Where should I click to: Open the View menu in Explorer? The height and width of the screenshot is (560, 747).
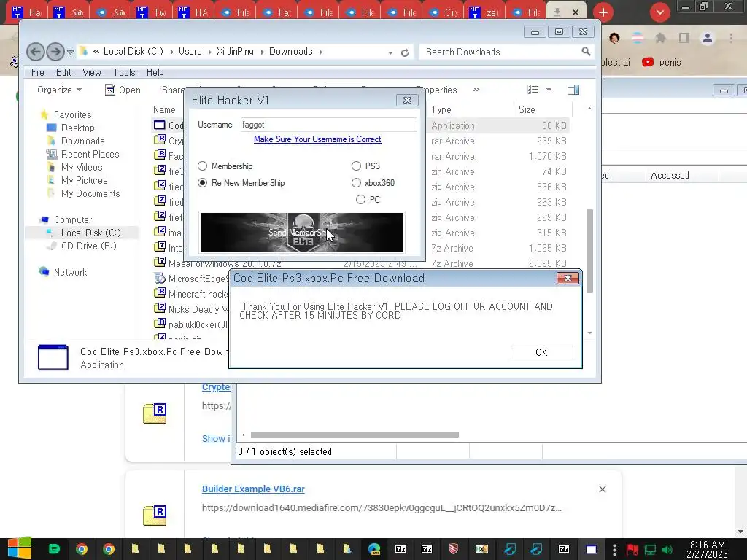[x=91, y=72]
